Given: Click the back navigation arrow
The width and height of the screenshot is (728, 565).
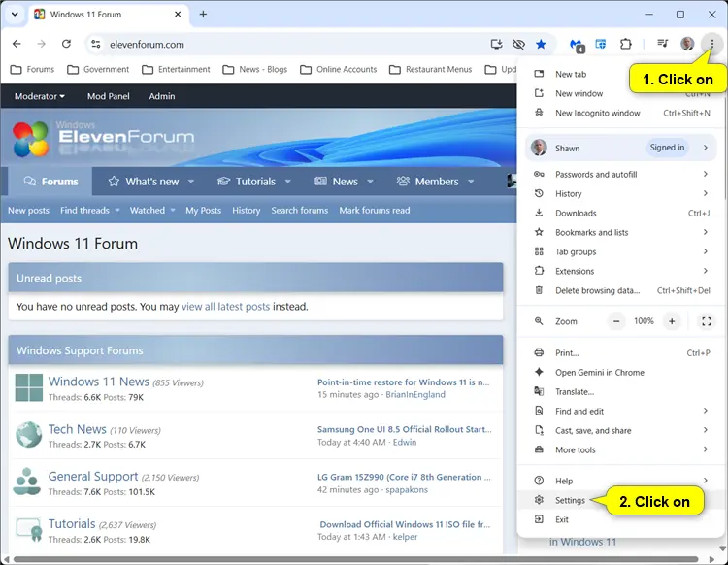Looking at the screenshot, I should [17, 44].
